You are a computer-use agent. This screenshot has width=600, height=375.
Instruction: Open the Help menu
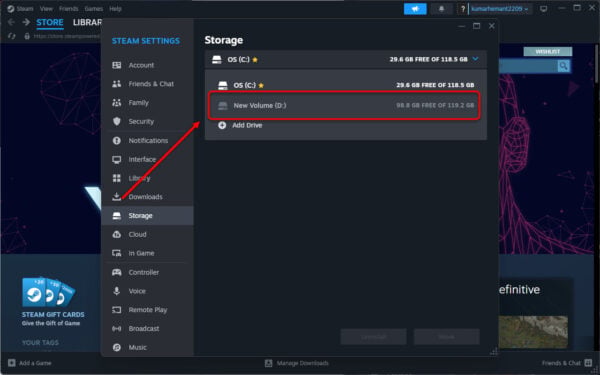[115, 8]
